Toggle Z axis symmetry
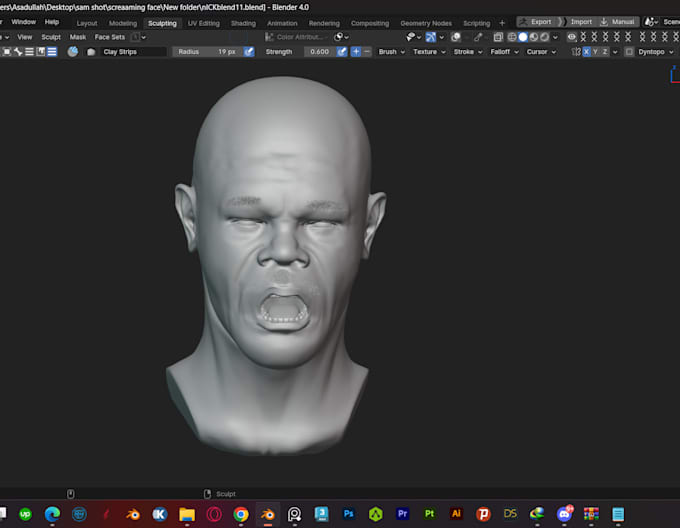This screenshot has height=528, width=680. [605, 52]
